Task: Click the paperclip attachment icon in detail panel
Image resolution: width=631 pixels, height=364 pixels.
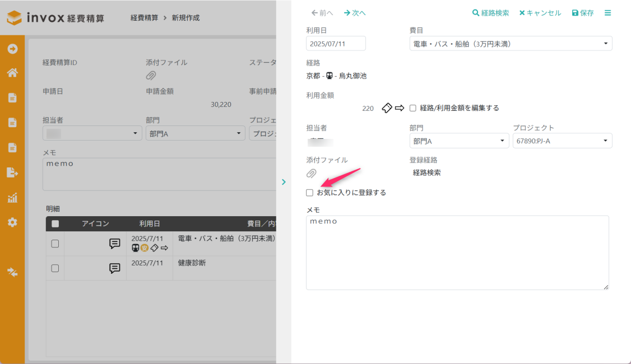Action: 311,174
